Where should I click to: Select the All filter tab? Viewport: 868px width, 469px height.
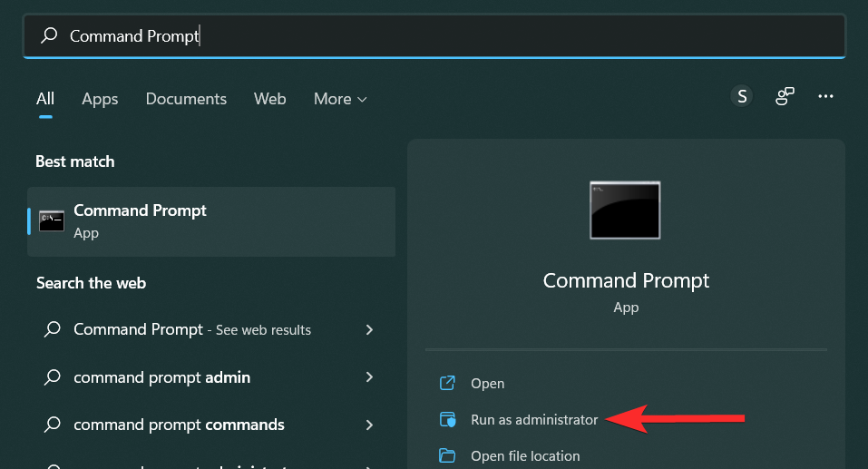click(x=45, y=99)
